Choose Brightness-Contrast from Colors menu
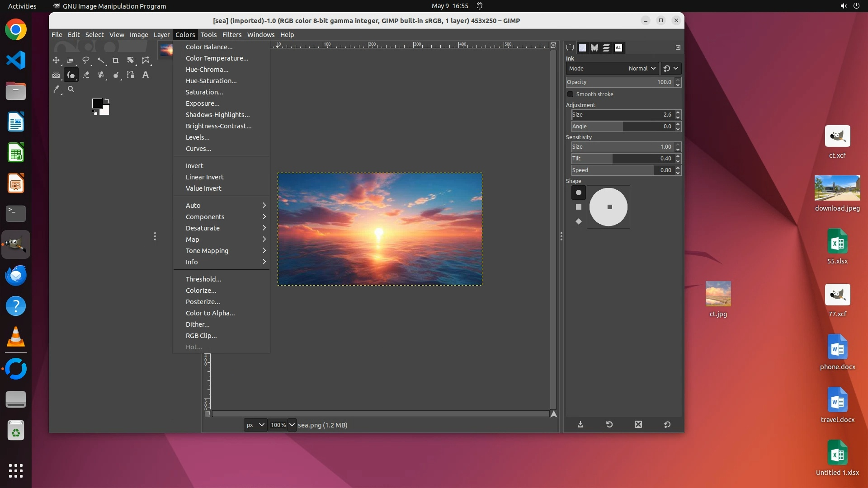The height and width of the screenshot is (488, 868). [218, 126]
